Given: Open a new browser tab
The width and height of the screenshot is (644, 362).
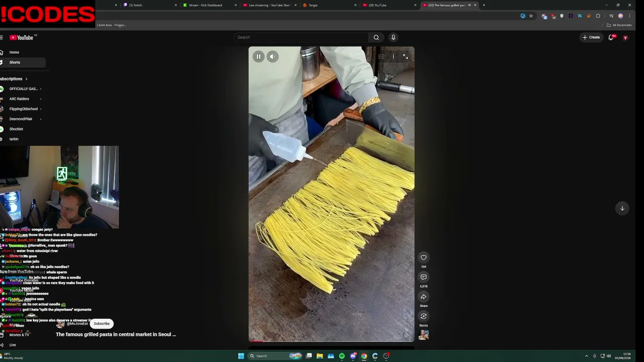Looking at the screenshot, I should [484, 5].
